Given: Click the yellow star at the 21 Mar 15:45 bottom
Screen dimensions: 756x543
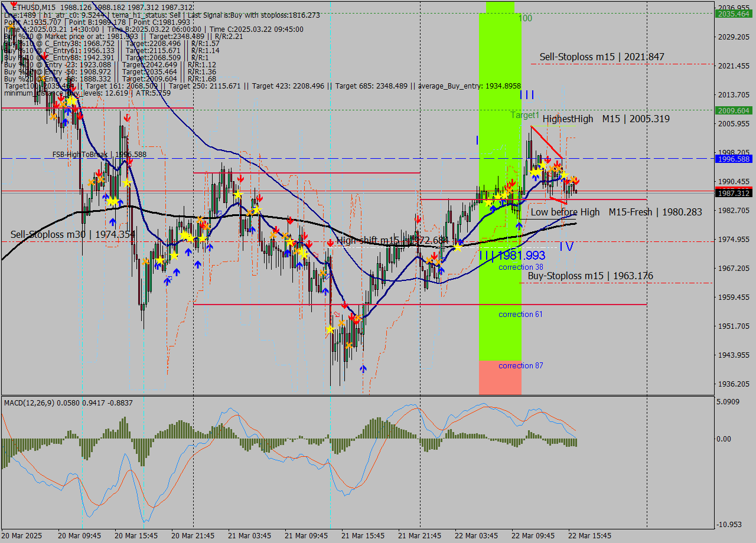Looking at the screenshot, I should 331,329.
